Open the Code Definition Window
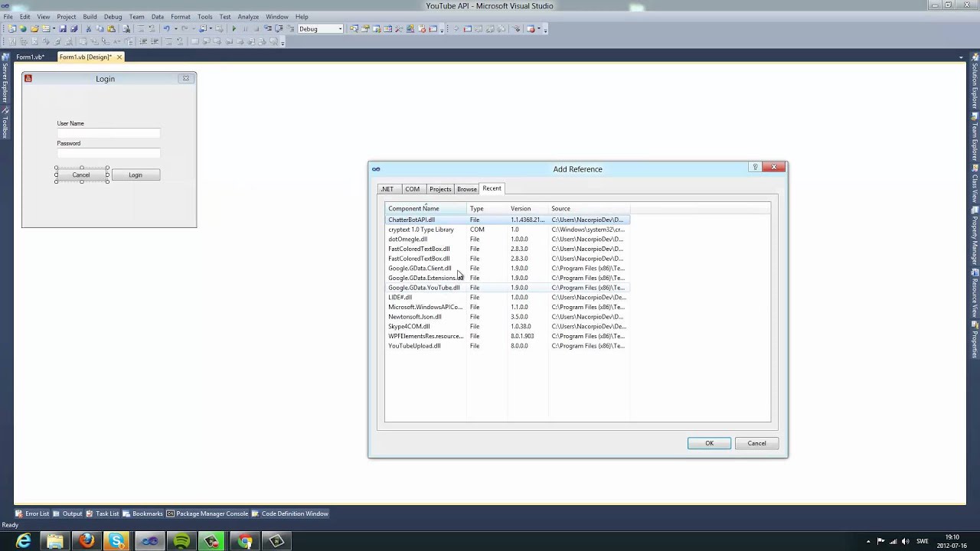The height and width of the screenshot is (551, 980). coord(290,514)
